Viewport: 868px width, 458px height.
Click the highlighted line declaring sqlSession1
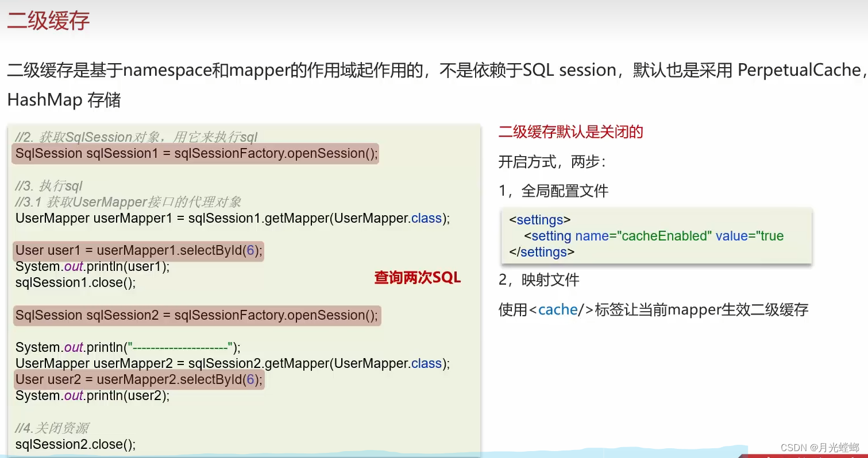195,153
